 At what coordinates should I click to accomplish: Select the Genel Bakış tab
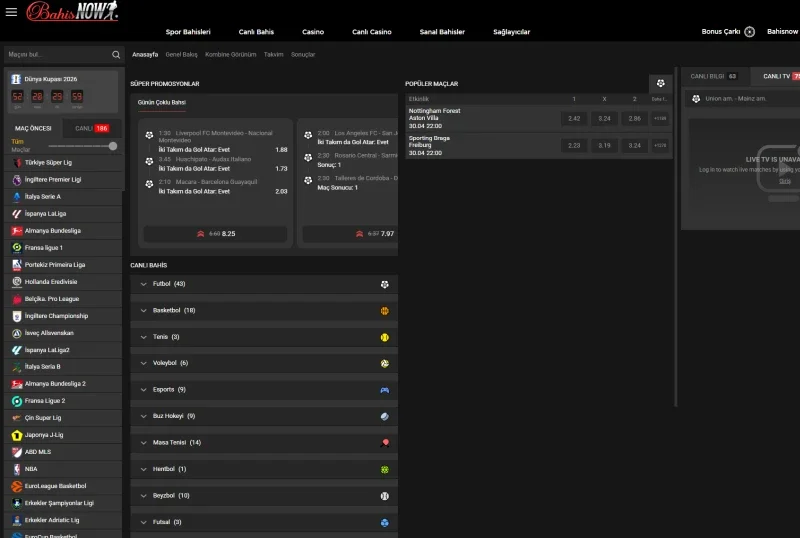[x=181, y=55]
